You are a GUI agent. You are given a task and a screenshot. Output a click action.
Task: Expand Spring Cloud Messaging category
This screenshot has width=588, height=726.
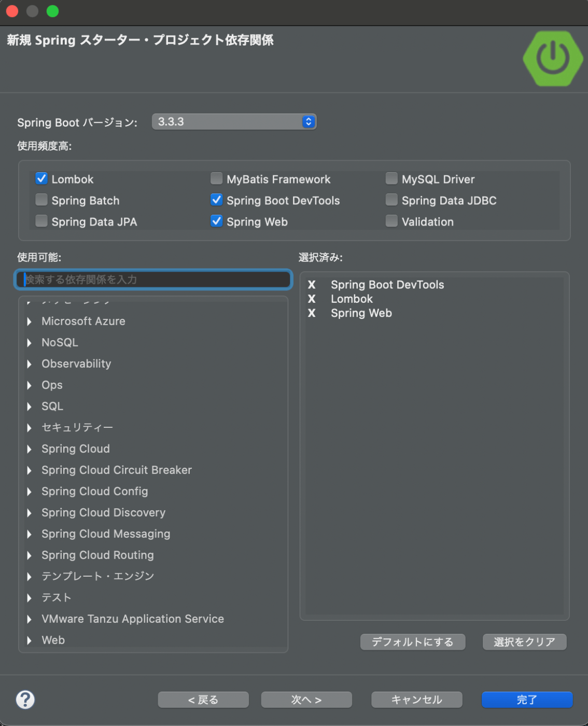coord(30,534)
